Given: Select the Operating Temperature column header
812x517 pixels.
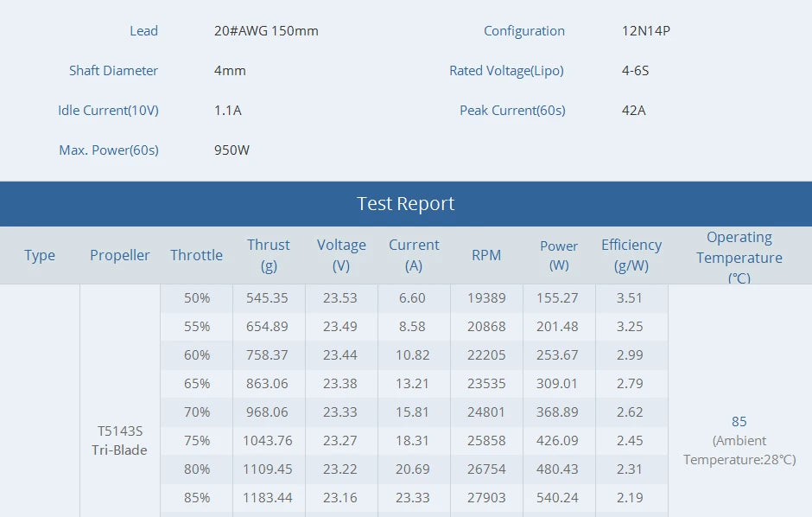Looking at the screenshot, I should tap(739, 257).
